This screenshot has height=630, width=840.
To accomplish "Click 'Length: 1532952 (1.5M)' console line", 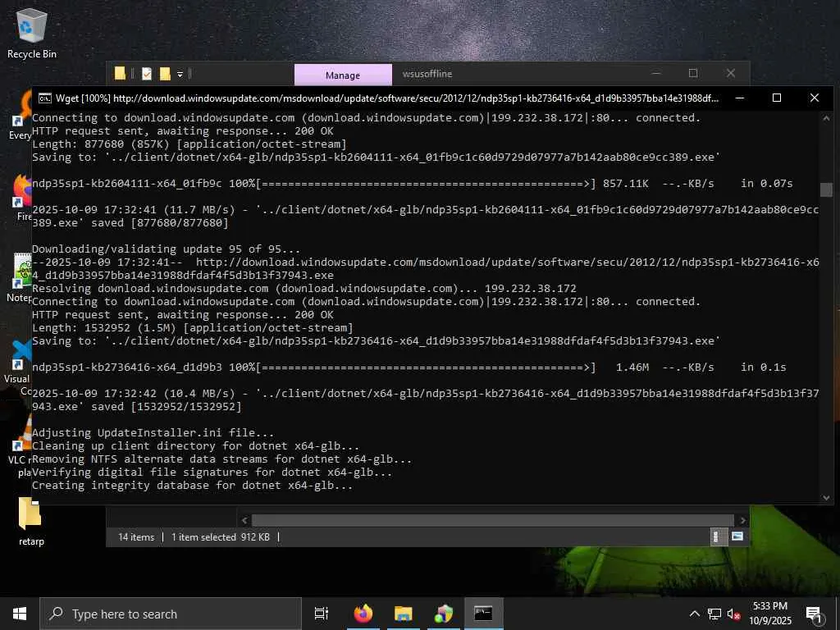I will 192,328.
